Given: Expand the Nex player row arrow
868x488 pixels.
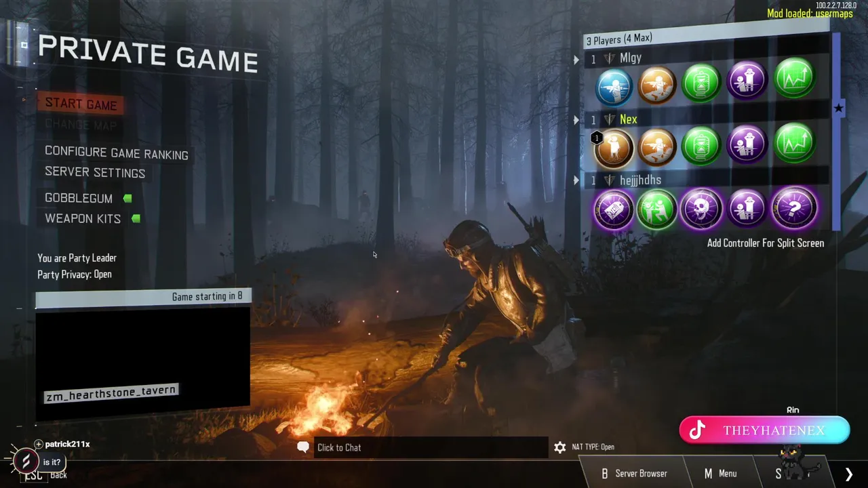Looking at the screenshot, I should click(x=576, y=121).
